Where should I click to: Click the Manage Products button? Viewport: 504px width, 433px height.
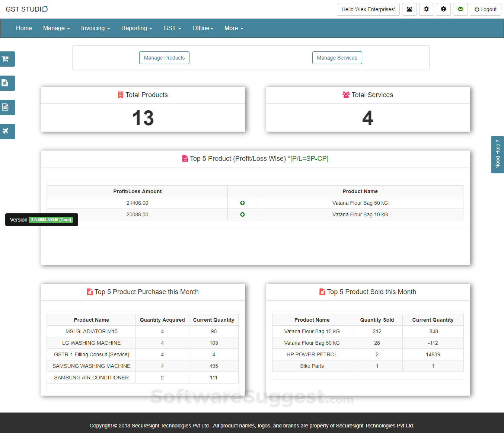[164, 58]
